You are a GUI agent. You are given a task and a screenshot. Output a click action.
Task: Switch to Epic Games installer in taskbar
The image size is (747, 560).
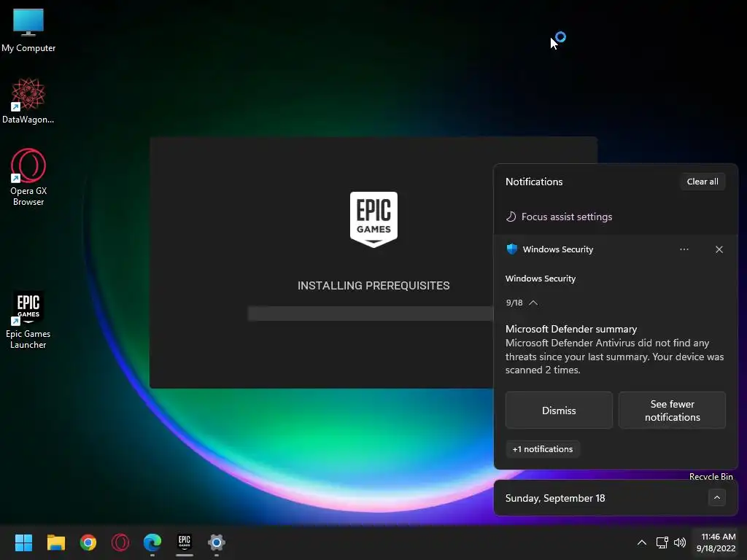185,542
